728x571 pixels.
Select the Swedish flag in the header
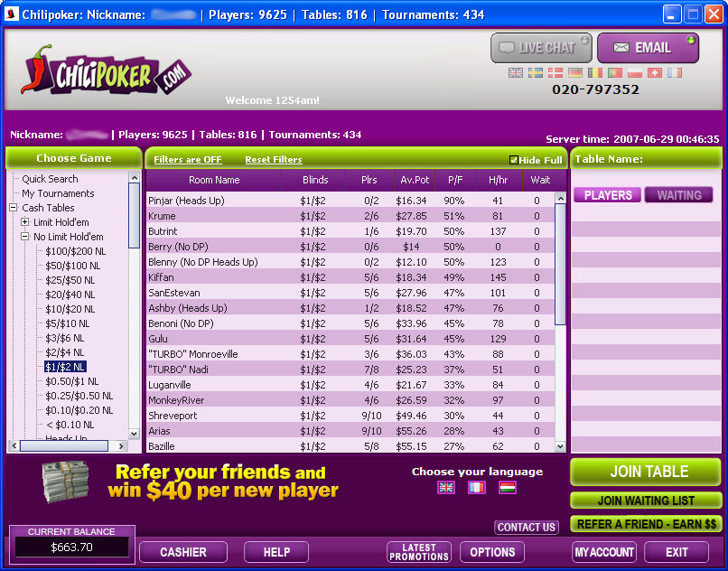coord(536,73)
